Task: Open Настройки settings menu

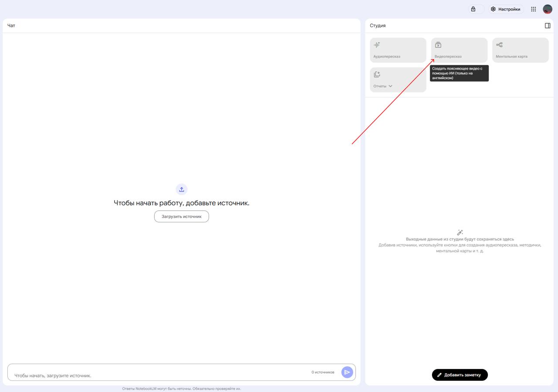Action: coord(505,9)
